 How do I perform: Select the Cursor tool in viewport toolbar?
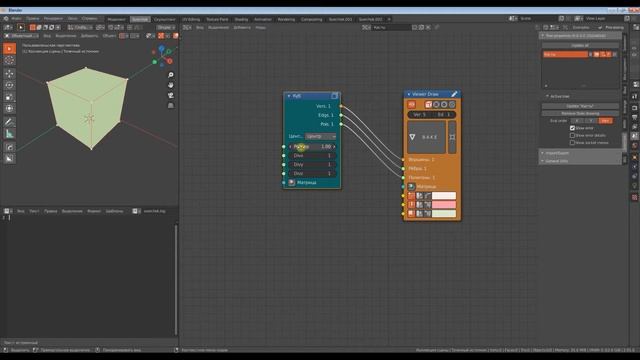click(x=9, y=61)
